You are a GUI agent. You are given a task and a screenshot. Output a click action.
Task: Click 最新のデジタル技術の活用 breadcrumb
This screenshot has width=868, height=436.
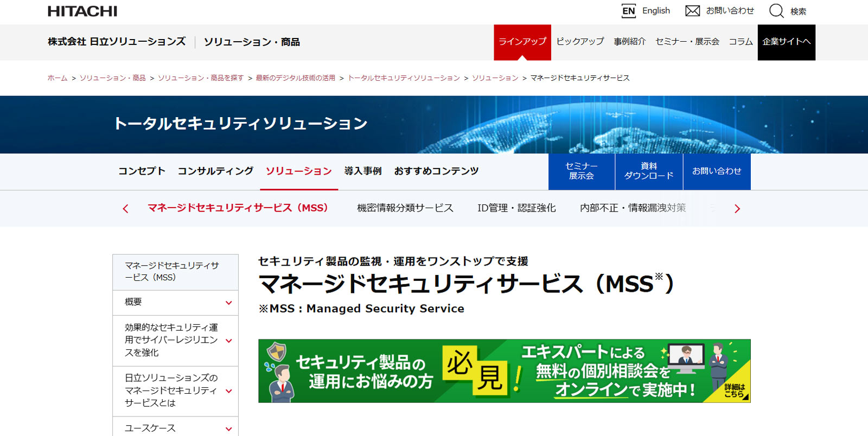pos(296,78)
